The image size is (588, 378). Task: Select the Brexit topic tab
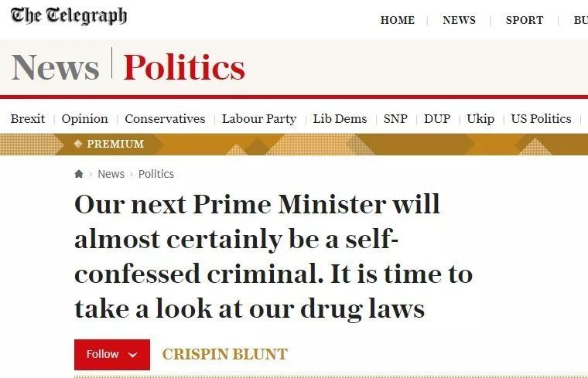(28, 119)
